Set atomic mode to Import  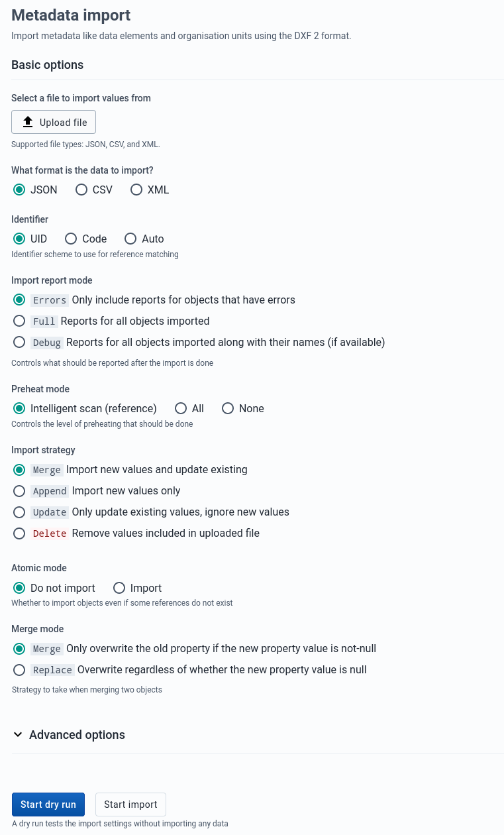click(x=119, y=588)
